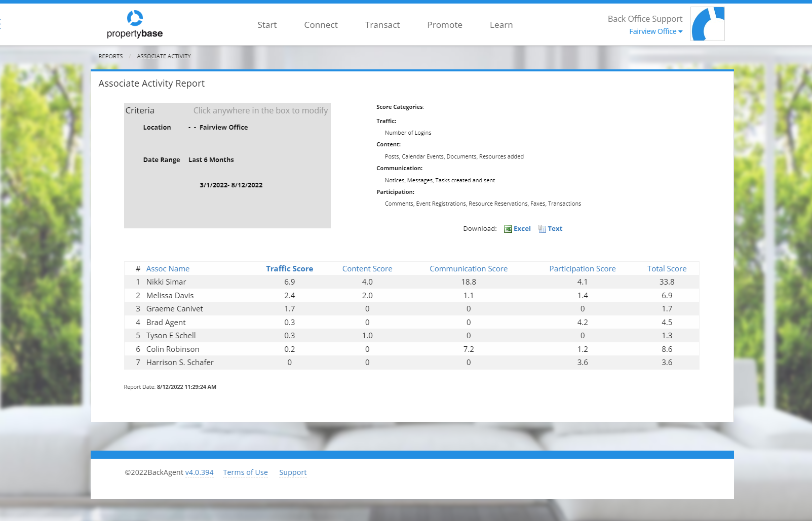This screenshot has height=521, width=812.
Task: Click the Excel file icon next to Download
Action: 507,228
